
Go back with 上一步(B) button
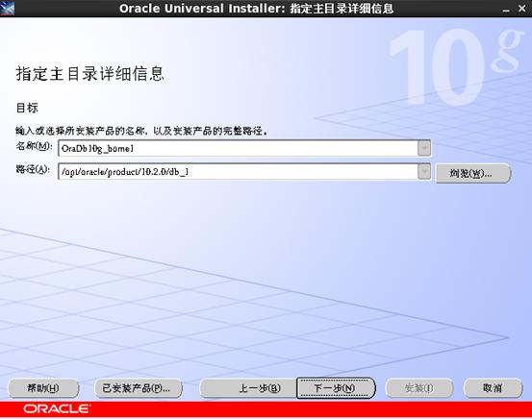click(248, 388)
